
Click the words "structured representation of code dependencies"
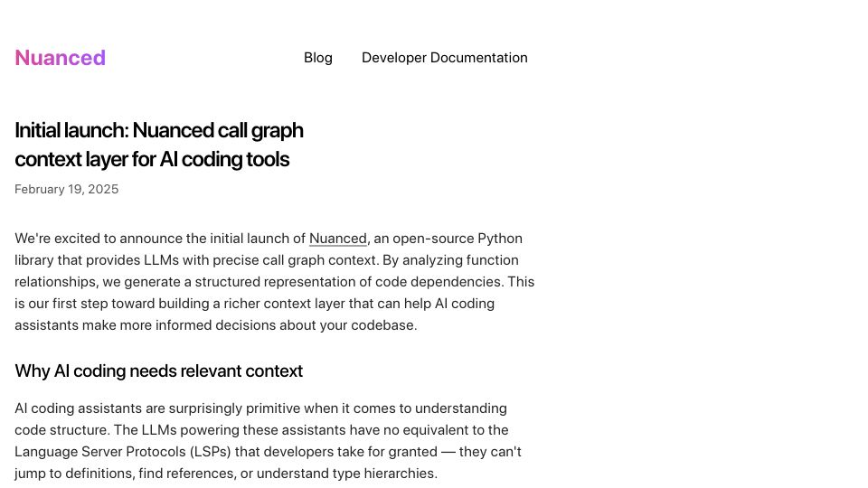[x=348, y=282]
